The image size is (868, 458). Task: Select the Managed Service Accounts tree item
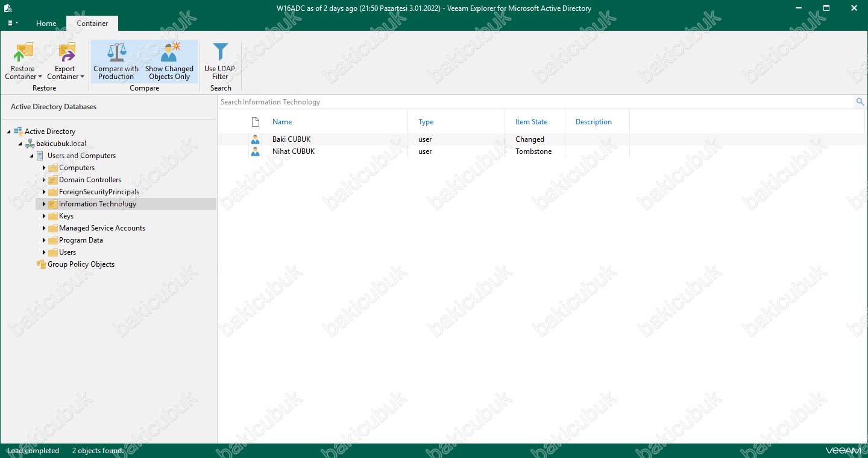click(102, 228)
